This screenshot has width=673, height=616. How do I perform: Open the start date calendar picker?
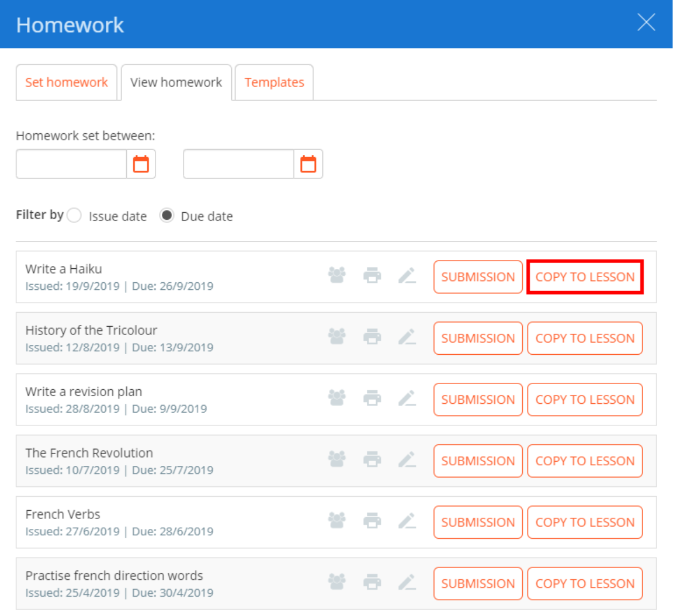[x=141, y=164]
